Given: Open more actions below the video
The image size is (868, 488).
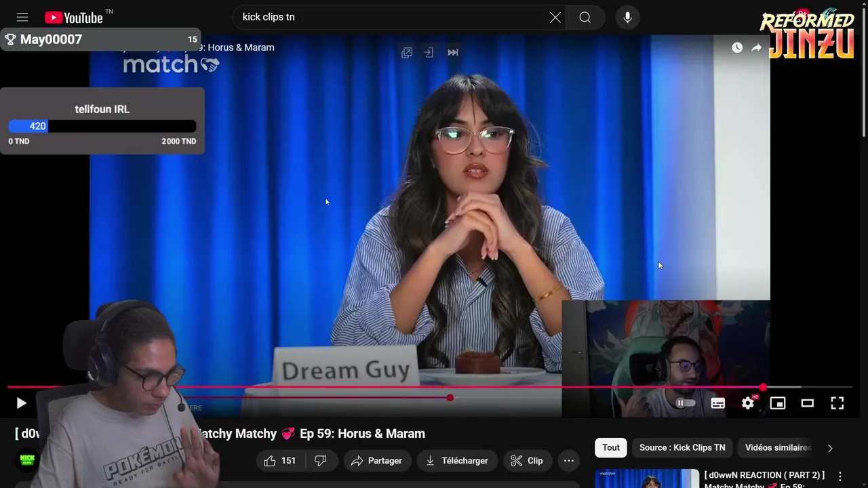Looking at the screenshot, I should tap(569, 461).
